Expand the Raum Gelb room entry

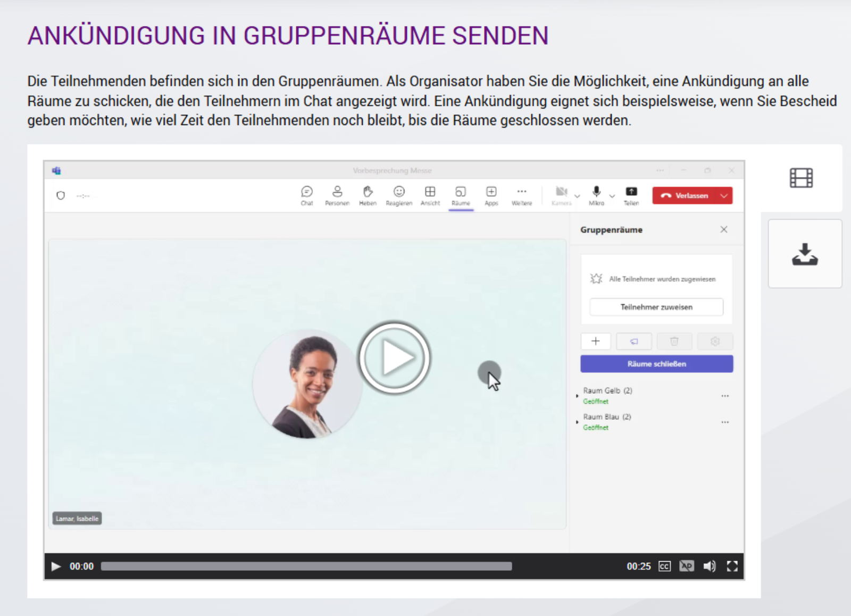point(578,396)
